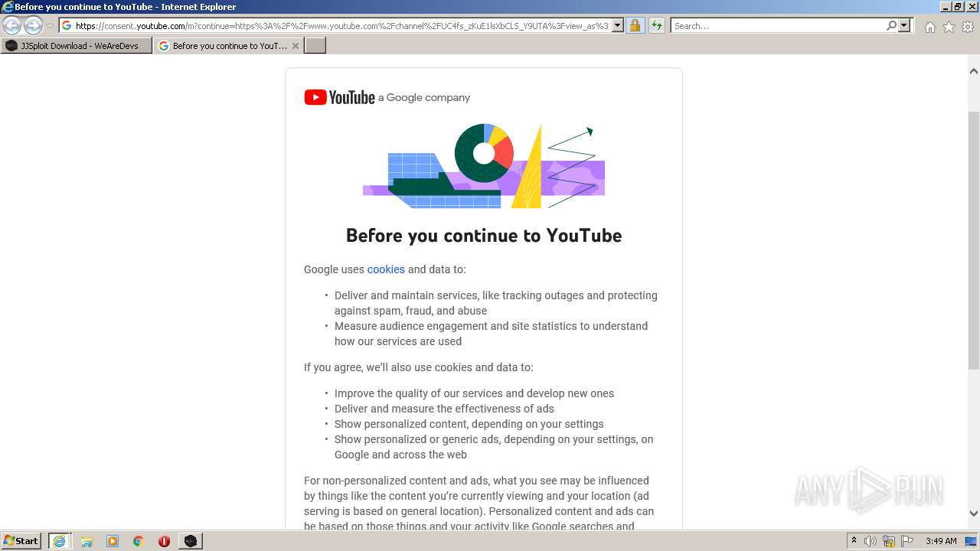The image size is (980, 551).
Task: Click the vertical scrollbar thumb
Action: 974,241
